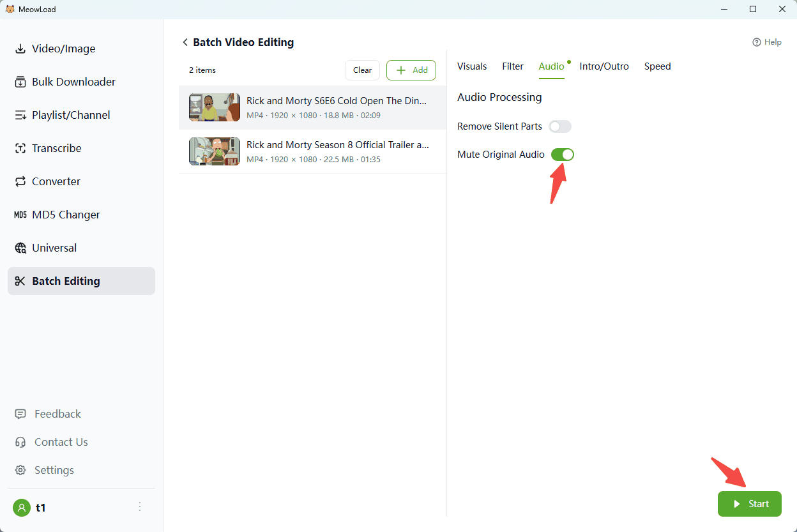Go back using Batch Video Editing chevron
Screen dimensions: 797x532
185,42
